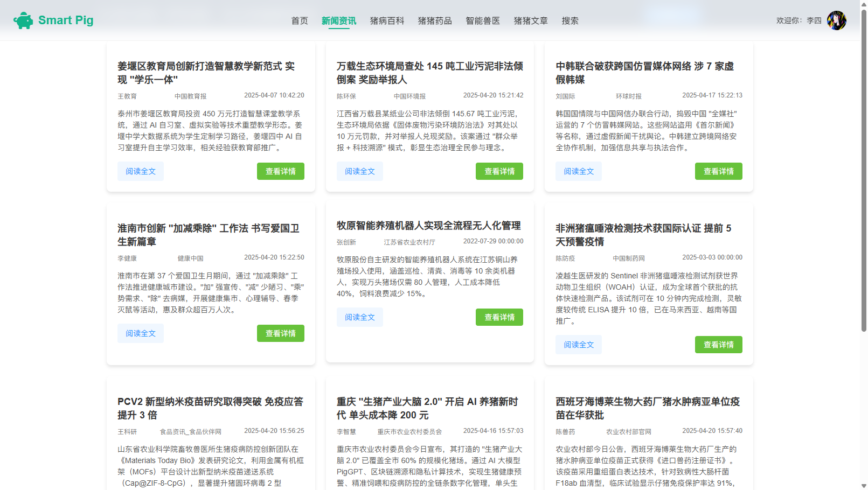Select the 新闻资讯 tab

pos(339,20)
